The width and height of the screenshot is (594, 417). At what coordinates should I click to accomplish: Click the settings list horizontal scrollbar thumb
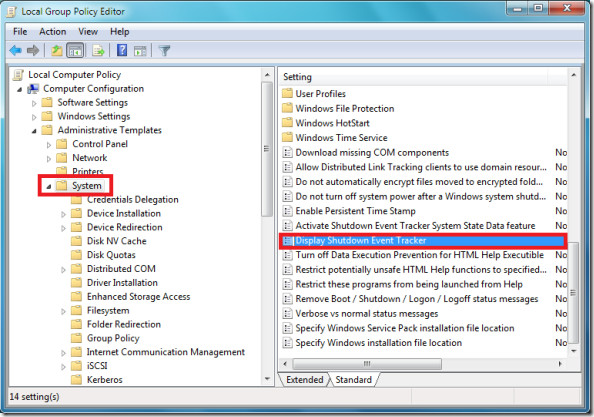pos(367,364)
